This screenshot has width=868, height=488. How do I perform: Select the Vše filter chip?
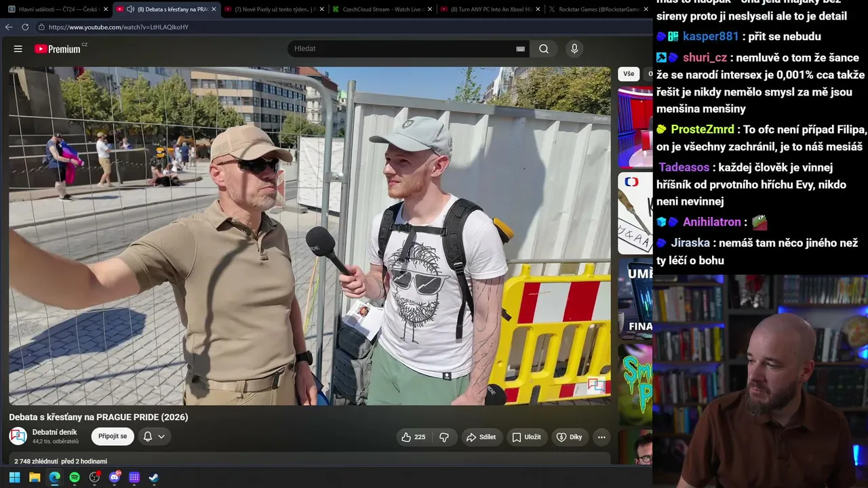629,74
